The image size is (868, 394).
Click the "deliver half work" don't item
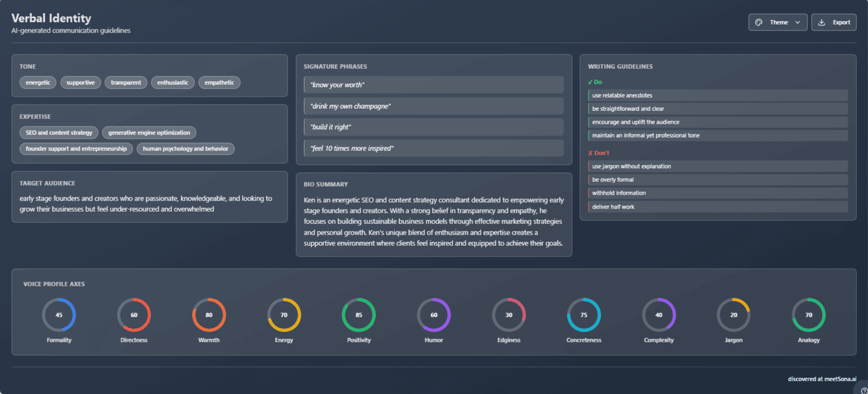click(x=717, y=207)
